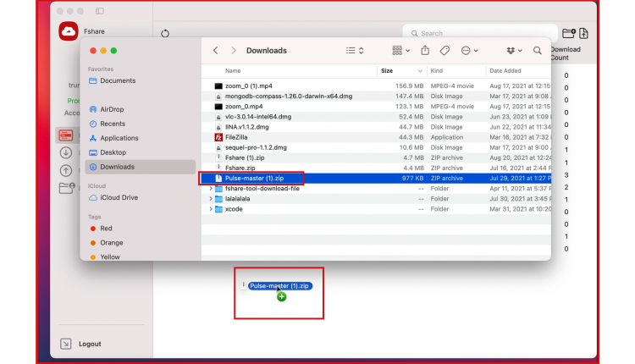The width and height of the screenshot is (635, 364).
Task: Select Downloads in Finder sidebar
Action: 140,167
